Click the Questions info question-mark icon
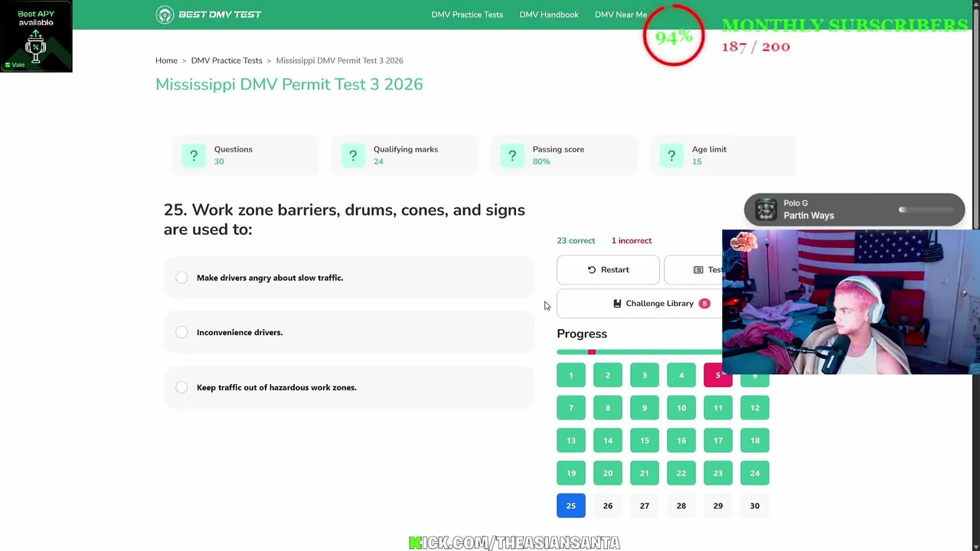The height and width of the screenshot is (551, 980). point(194,155)
